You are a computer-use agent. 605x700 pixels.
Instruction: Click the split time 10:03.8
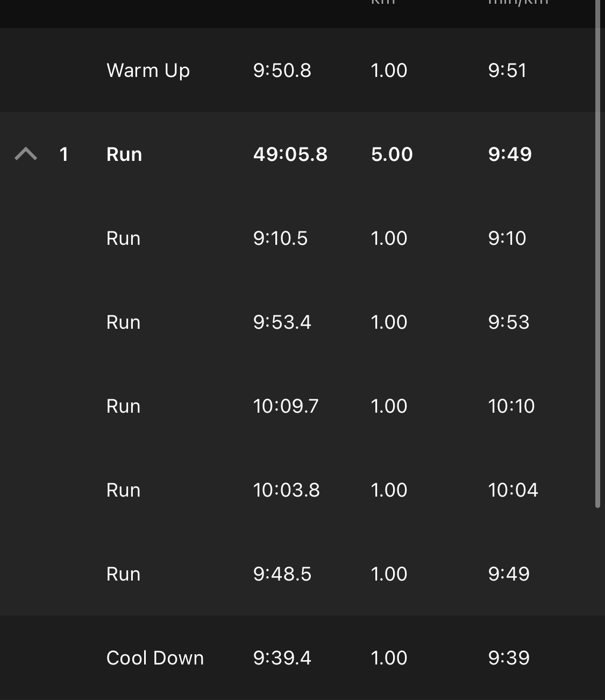click(x=286, y=490)
